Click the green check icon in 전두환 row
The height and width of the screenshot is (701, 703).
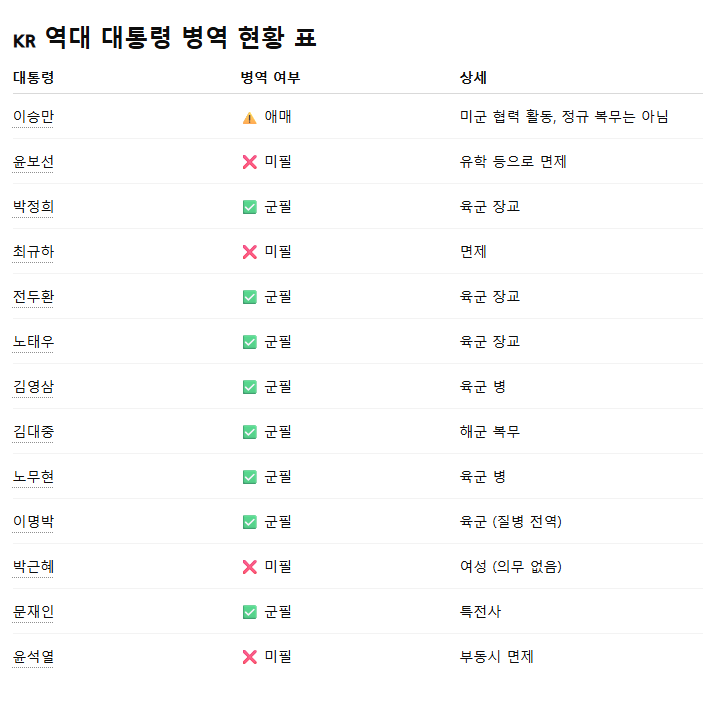(250, 297)
